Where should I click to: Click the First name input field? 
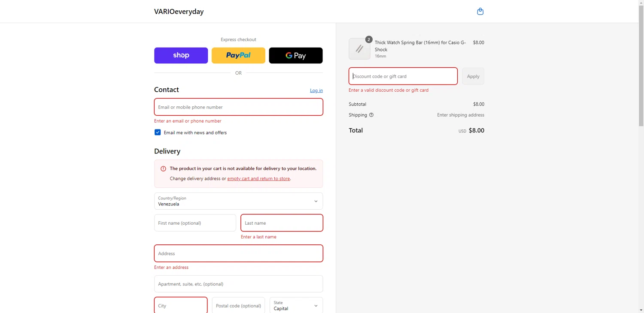[195, 223]
